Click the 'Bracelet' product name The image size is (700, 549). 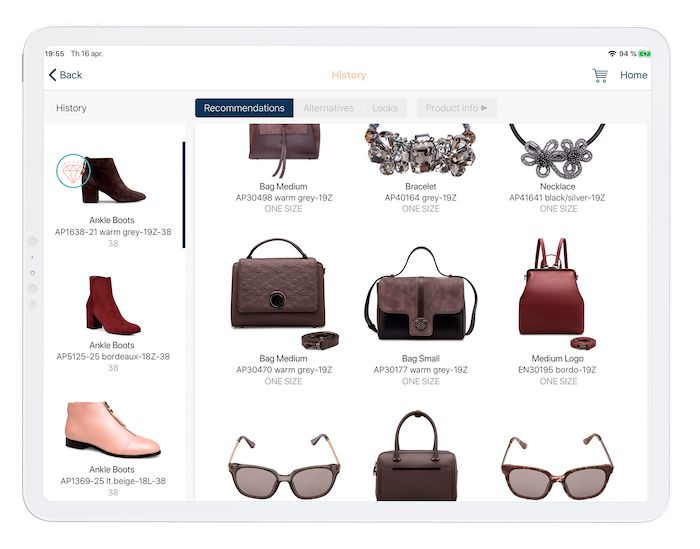[x=421, y=186]
